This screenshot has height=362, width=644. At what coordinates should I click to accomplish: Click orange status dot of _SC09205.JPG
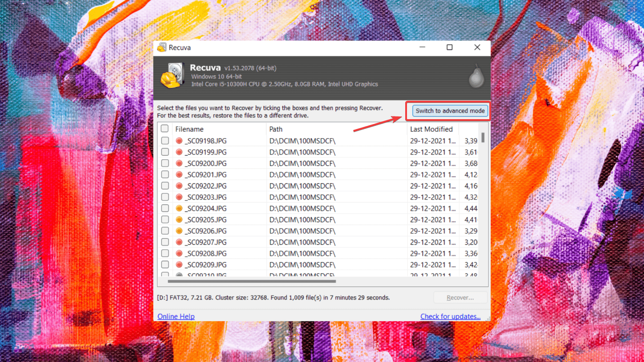[x=179, y=219]
